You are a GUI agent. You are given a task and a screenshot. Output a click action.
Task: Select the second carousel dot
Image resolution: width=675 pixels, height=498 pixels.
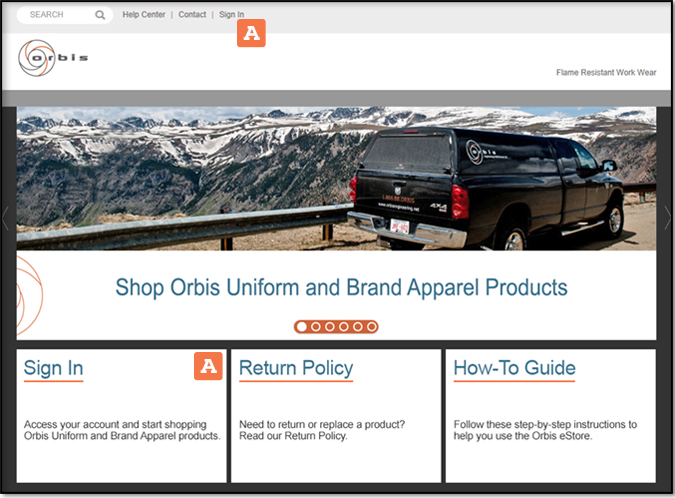315,326
